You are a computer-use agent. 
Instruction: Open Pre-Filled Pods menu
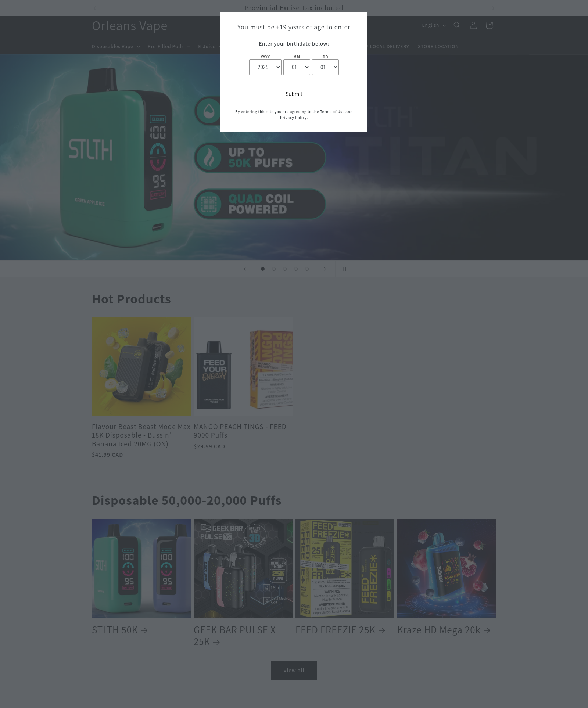tap(169, 46)
